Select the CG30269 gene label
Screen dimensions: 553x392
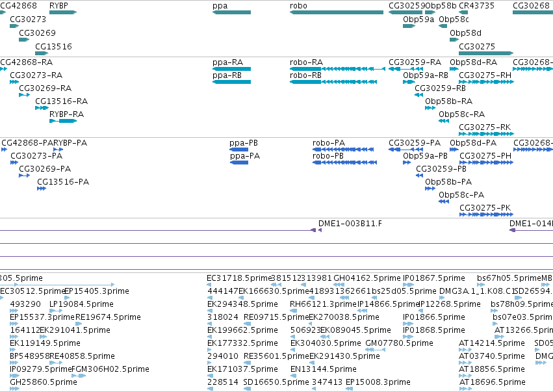[x=37, y=33]
